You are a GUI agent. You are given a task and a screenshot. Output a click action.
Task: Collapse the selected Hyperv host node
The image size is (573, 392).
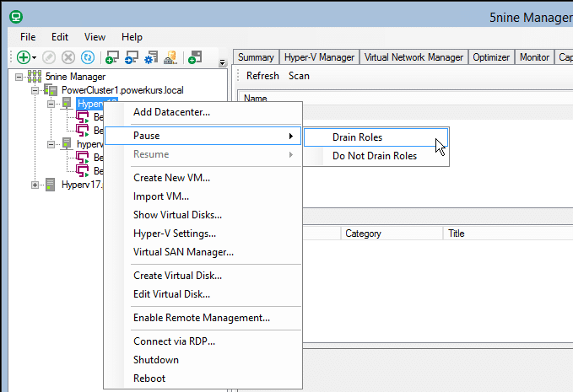click(x=51, y=104)
